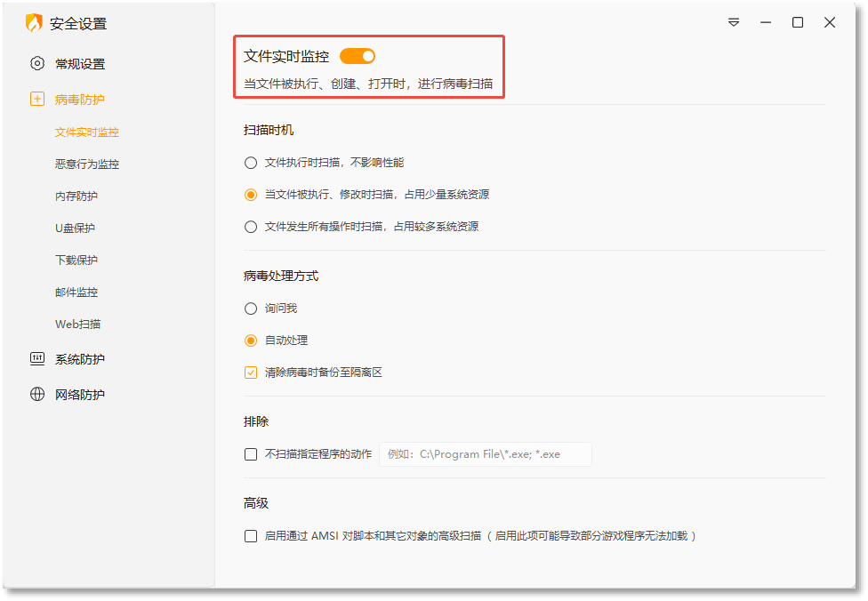Click the 文件实时监控 page heading
Viewport: 868px width, 601px height.
tap(286, 56)
